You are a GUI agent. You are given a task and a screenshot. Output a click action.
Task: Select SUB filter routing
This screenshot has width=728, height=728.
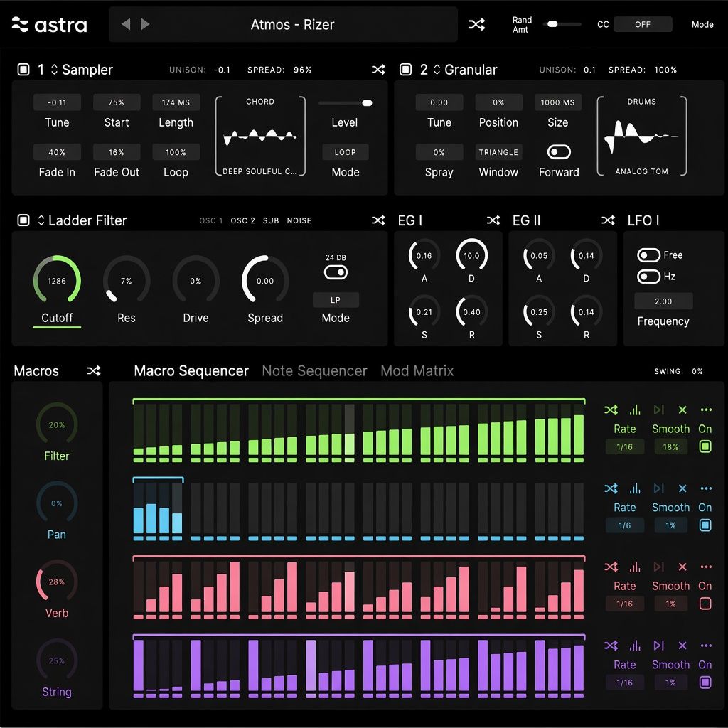(x=271, y=220)
